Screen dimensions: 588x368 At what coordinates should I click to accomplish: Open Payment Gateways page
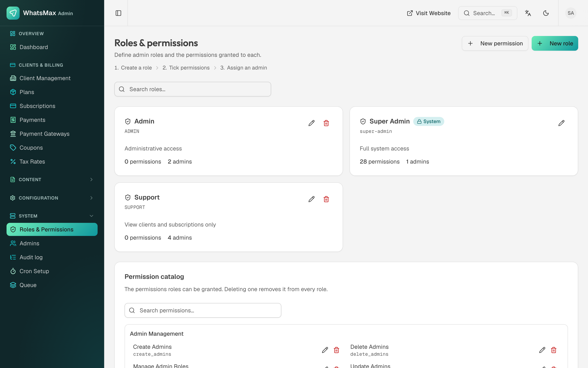tap(52, 134)
